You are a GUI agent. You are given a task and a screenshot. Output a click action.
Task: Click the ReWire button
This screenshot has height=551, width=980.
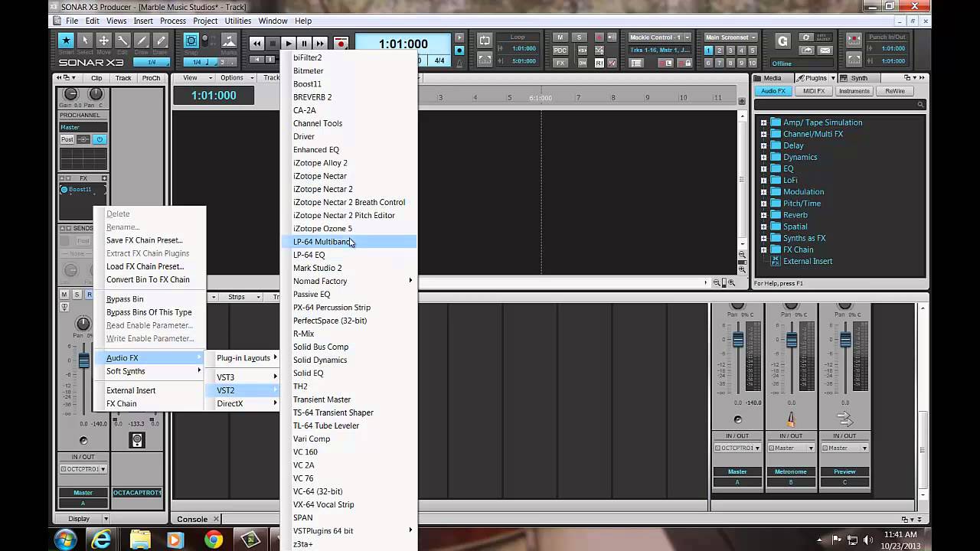(x=895, y=91)
